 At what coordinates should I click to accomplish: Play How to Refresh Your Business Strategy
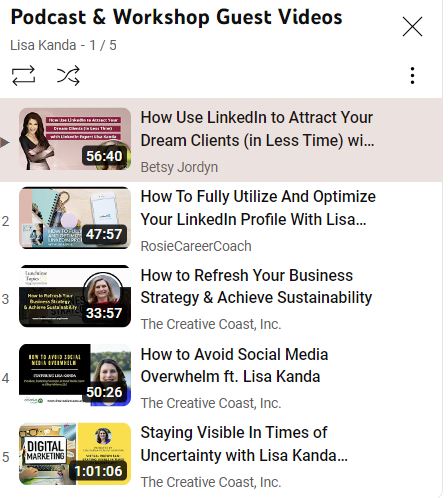coord(256,286)
